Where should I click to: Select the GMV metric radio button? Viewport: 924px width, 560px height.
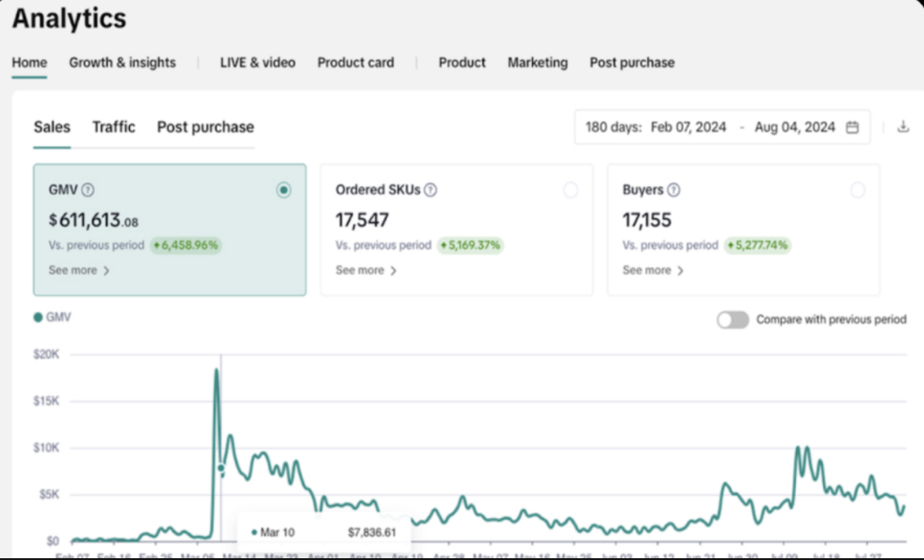284,190
